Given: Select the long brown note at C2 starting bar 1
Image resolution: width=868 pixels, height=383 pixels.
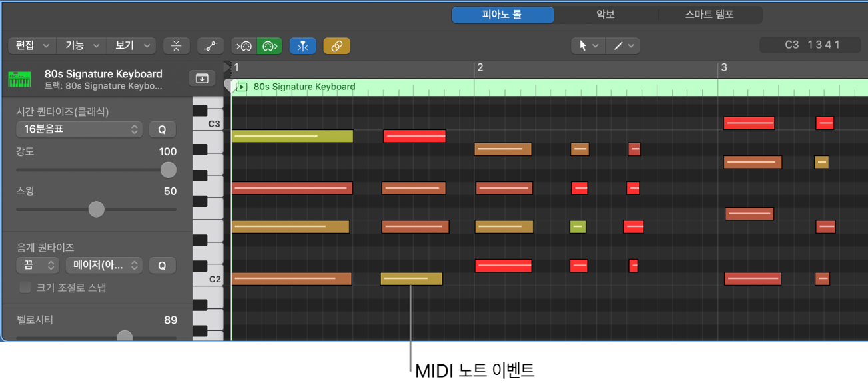Looking at the screenshot, I should click(292, 279).
